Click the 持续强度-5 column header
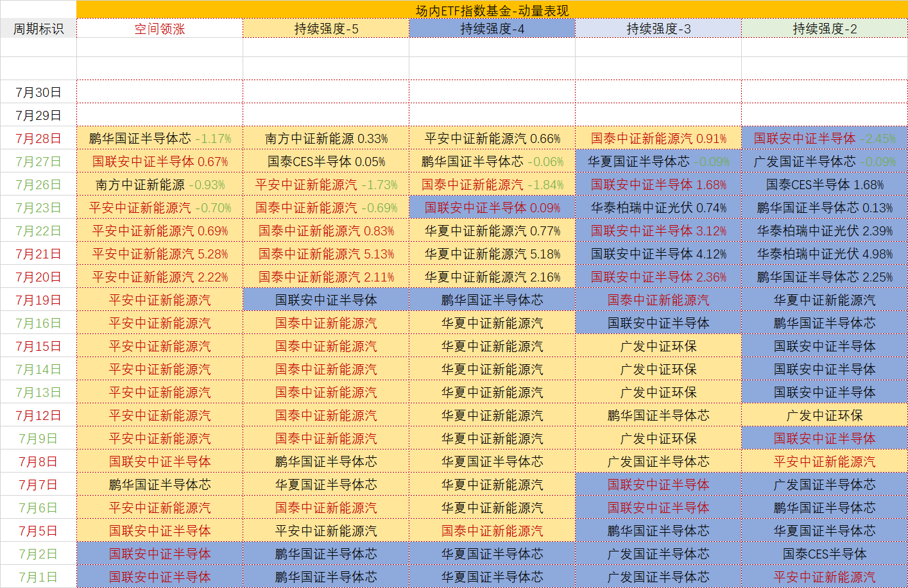Viewport: 908px width, 588px height. 326,29
